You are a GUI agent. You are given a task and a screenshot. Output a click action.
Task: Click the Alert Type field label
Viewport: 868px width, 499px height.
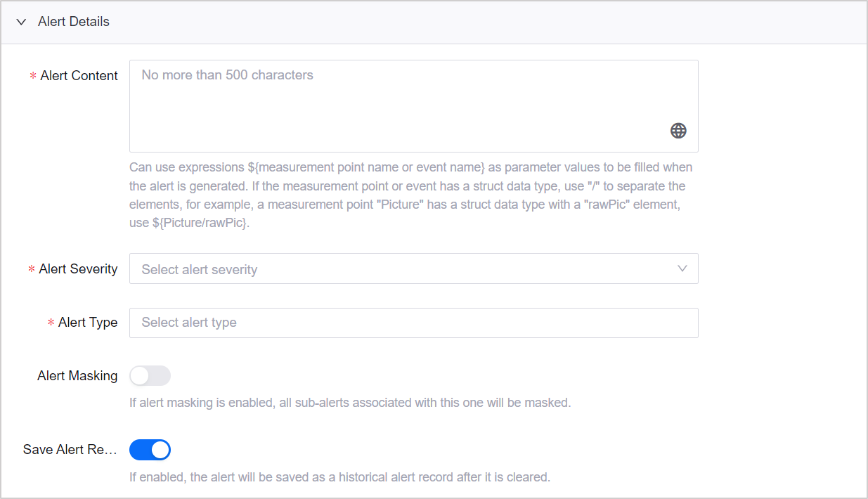coord(88,323)
